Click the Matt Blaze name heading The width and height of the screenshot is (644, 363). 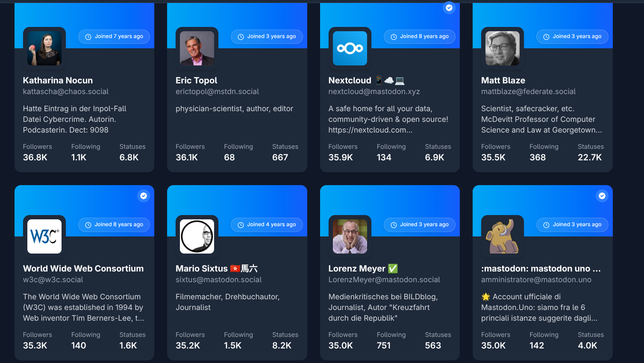coord(503,80)
